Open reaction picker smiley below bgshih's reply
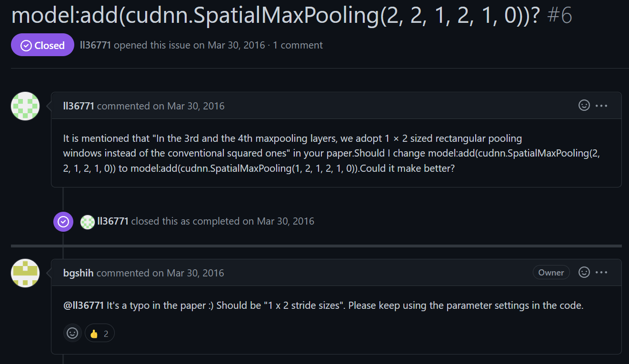 click(x=72, y=333)
